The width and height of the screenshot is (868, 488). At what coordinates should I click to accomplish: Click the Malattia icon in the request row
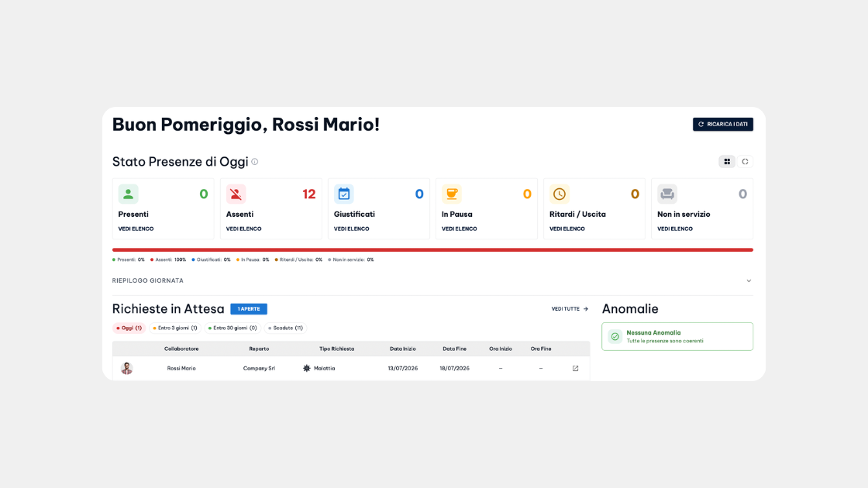307,368
